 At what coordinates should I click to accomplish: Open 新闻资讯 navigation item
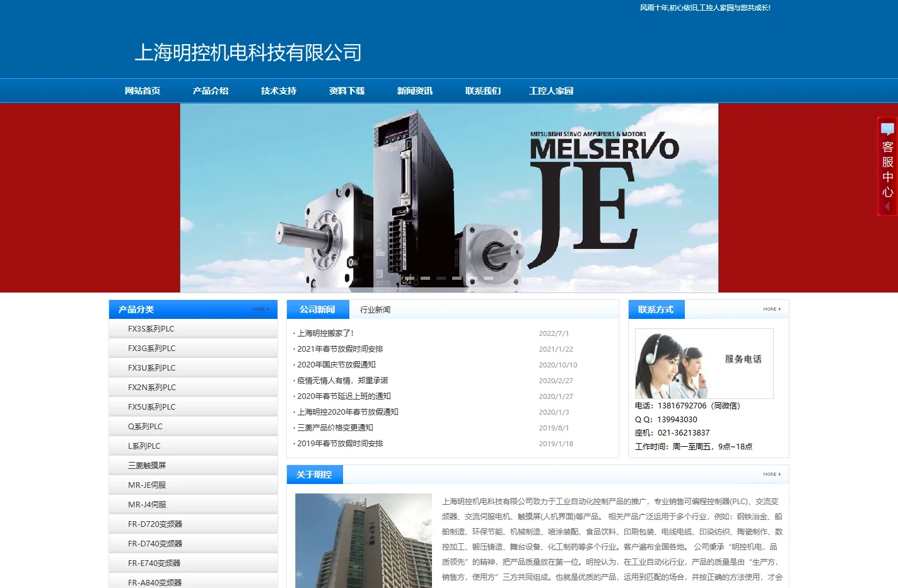click(415, 91)
